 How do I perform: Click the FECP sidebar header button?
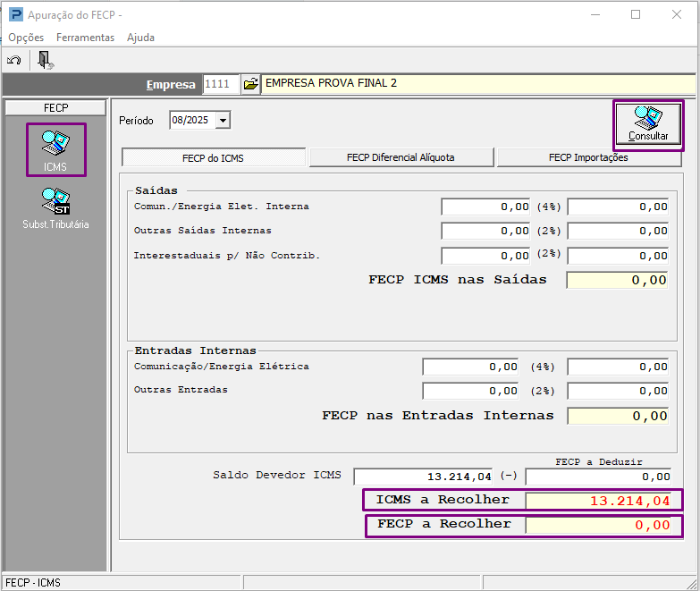pos(55,108)
